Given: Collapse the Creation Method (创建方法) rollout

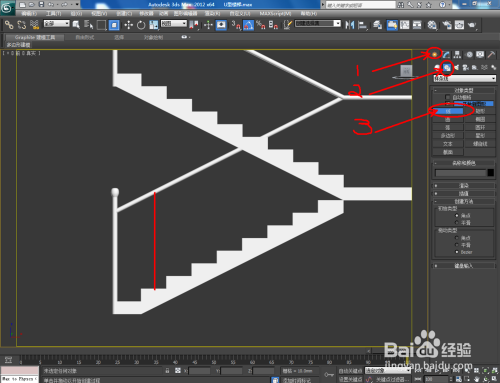Looking at the screenshot, I should click(464, 201).
